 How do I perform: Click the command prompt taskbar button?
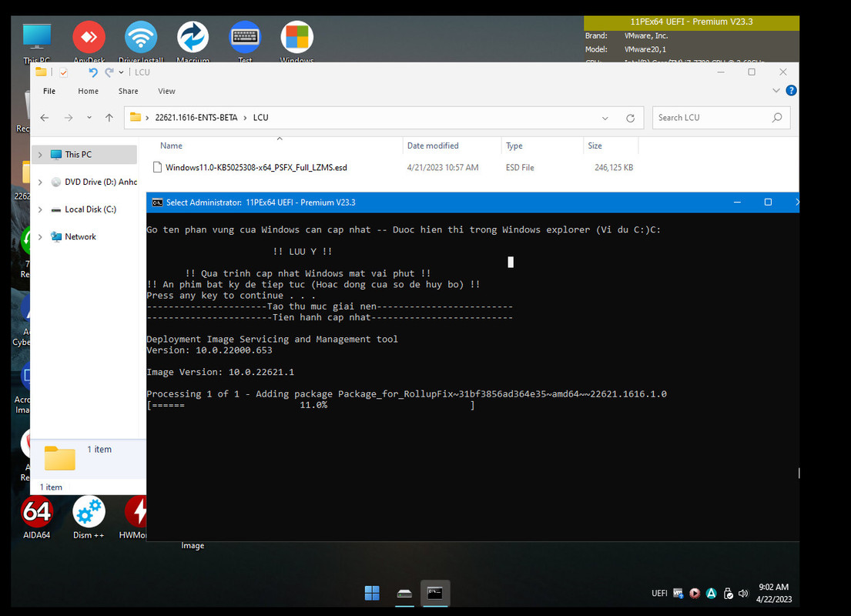pyautogui.click(x=434, y=593)
